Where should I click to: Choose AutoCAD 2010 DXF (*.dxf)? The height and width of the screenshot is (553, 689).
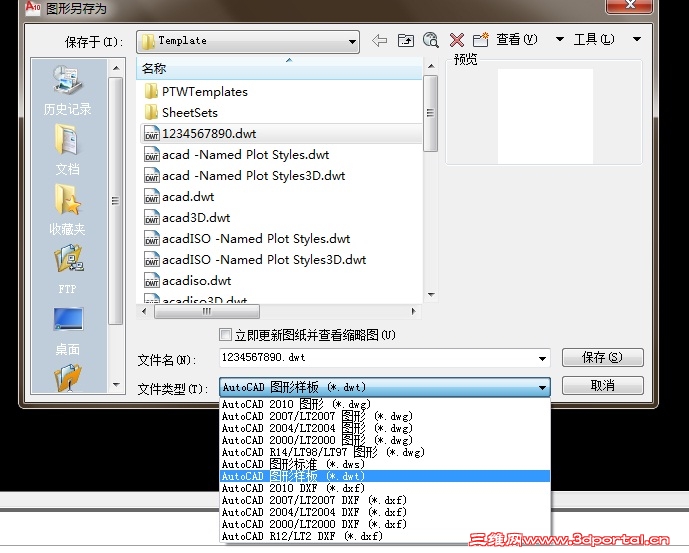pos(384,488)
